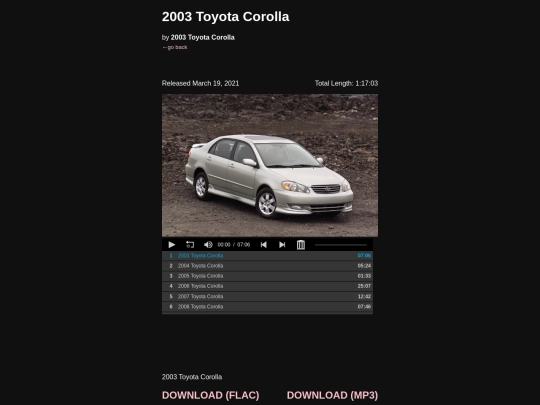This screenshot has width=540, height=405.
Task: Click the page heading "2003 Toyota Corolla"
Action: 226,17
